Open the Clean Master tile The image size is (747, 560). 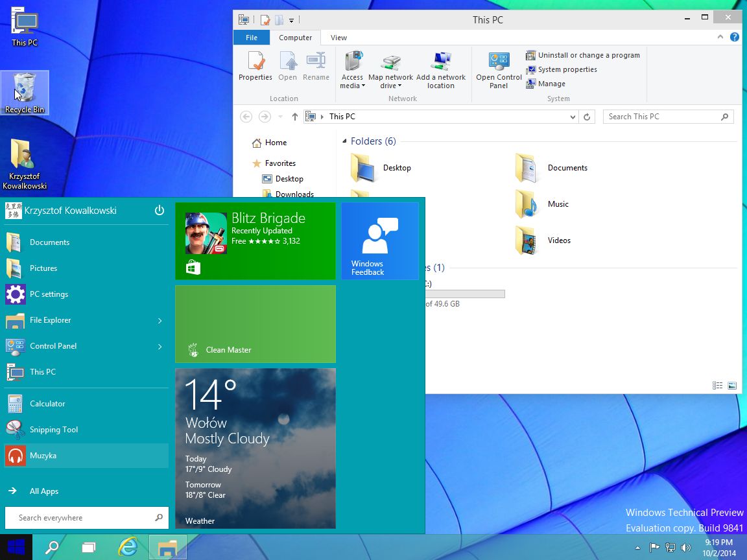(255, 324)
